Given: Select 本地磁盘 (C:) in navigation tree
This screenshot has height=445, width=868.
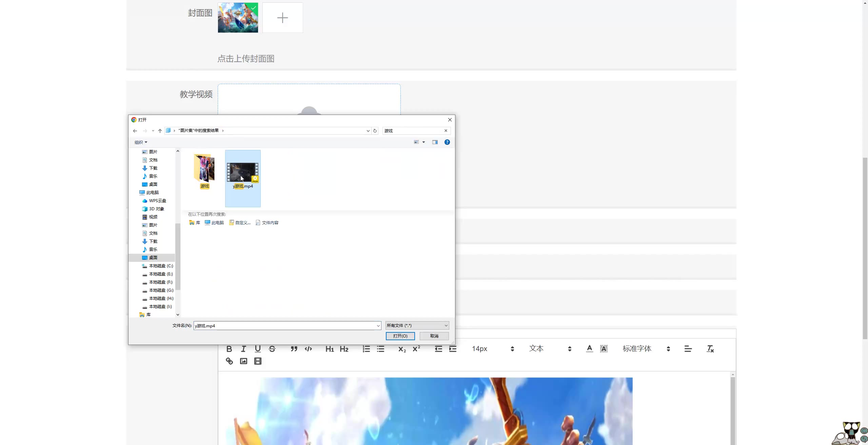Looking at the screenshot, I should tap(161, 266).
